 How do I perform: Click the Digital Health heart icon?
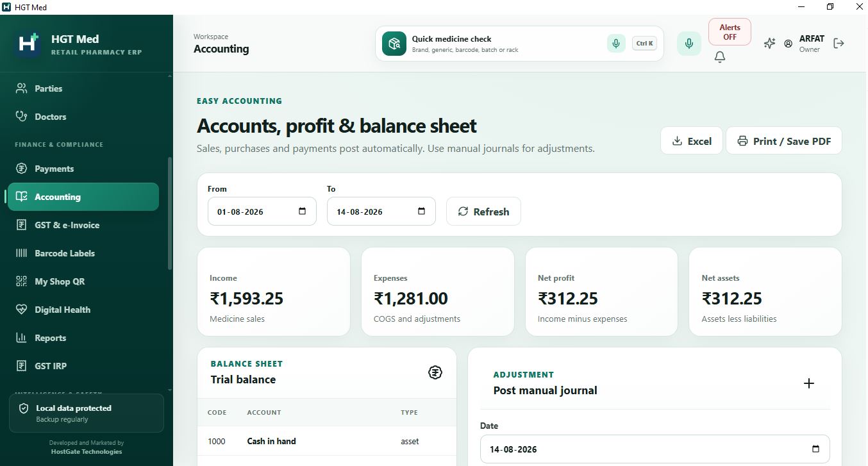[22, 310]
